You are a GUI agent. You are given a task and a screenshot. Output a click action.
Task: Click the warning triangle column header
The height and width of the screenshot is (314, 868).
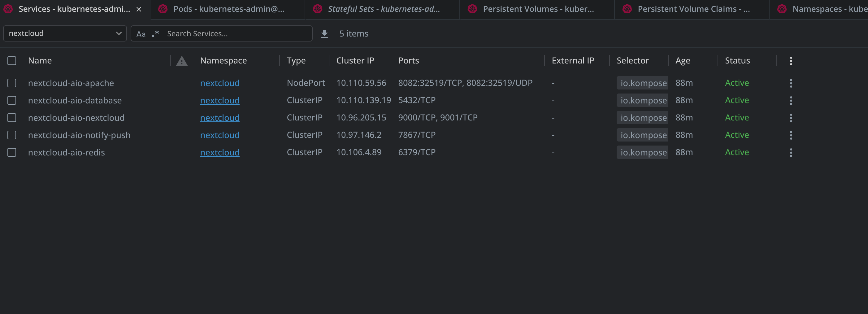click(182, 61)
